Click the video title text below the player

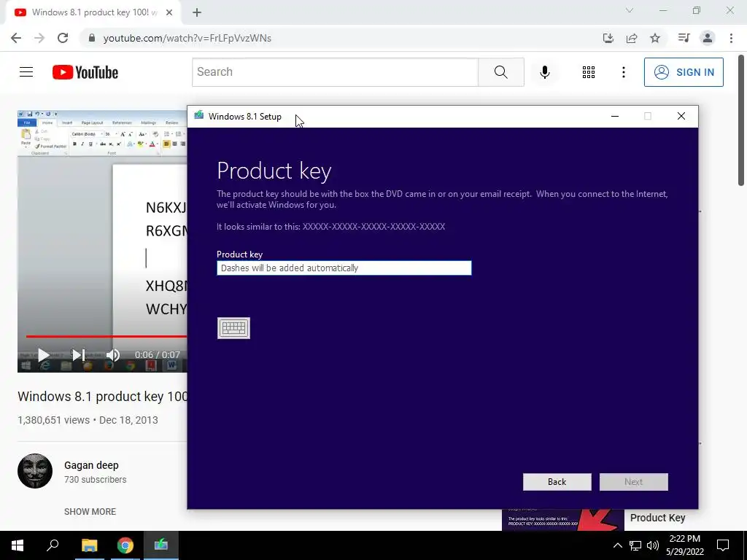point(103,396)
